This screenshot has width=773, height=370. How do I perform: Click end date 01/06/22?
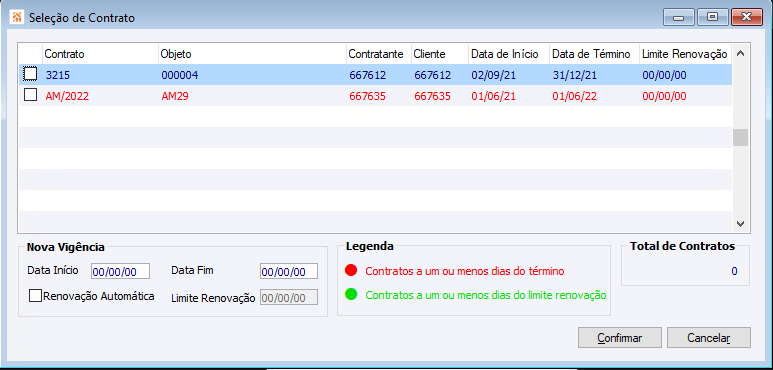(574, 96)
